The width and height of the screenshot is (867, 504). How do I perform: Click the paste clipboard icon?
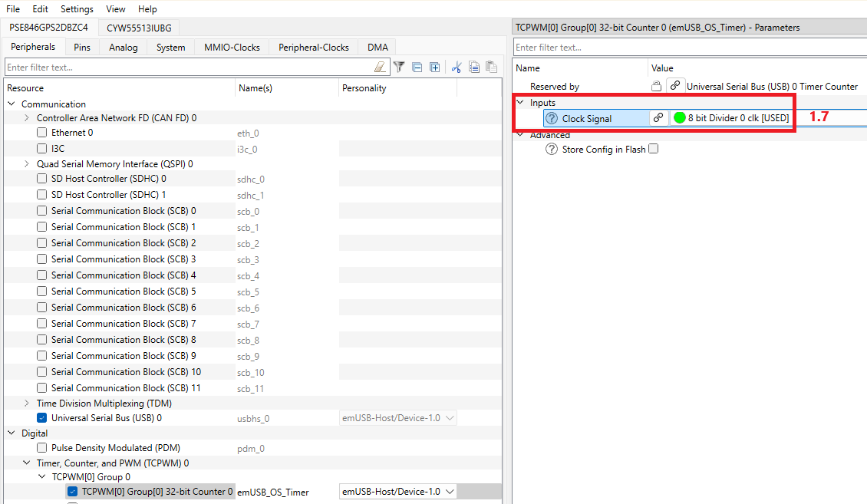[491, 68]
